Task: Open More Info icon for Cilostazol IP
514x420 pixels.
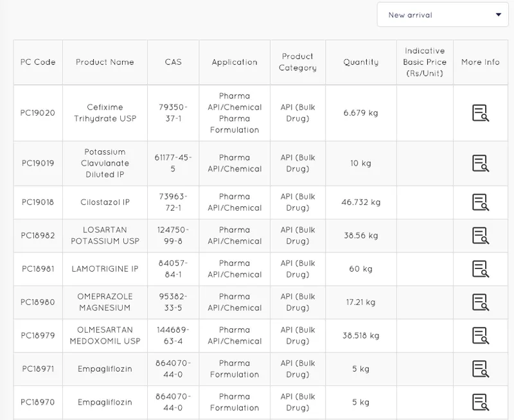Action: click(480, 202)
